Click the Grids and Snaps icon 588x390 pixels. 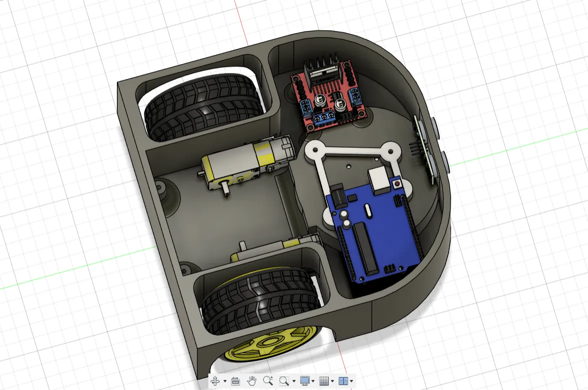coord(325,381)
